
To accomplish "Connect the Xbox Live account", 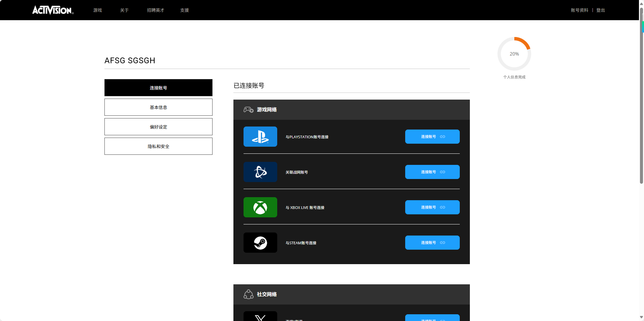I will click(x=432, y=207).
